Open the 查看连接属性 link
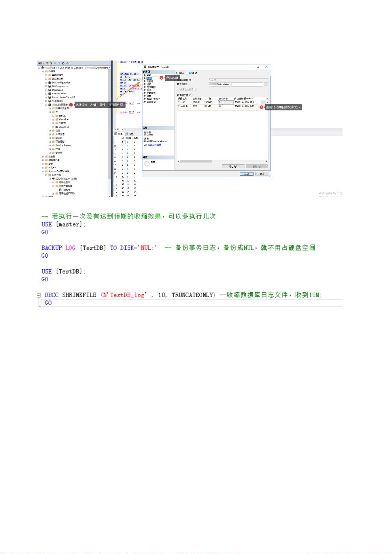 (x=154, y=145)
